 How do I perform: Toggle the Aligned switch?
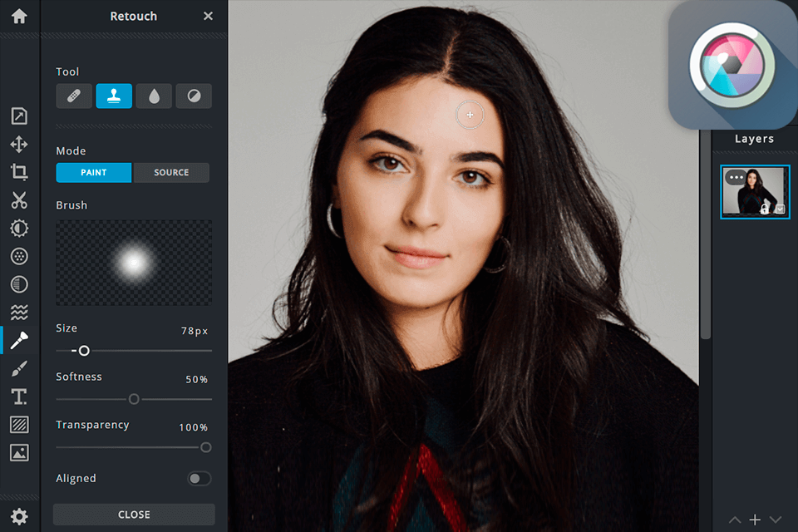pyautogui.click(x=199, y=479)
